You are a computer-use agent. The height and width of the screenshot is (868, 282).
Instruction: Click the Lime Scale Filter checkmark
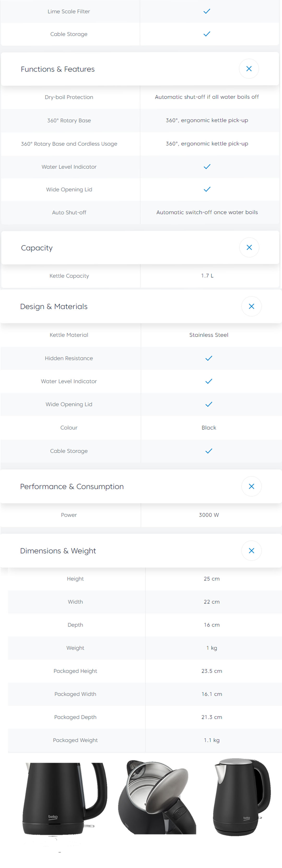(207, 11)
